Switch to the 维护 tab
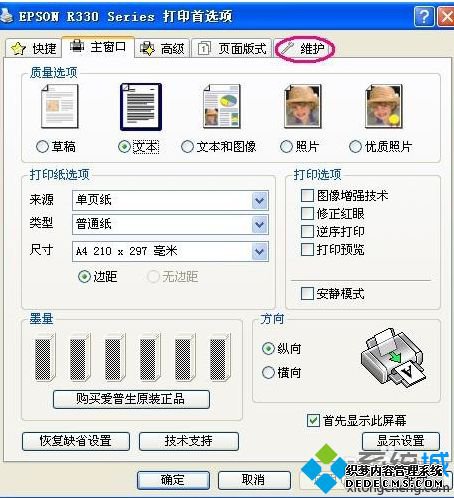This screenshot has height=498, width=454. (304, 49)
